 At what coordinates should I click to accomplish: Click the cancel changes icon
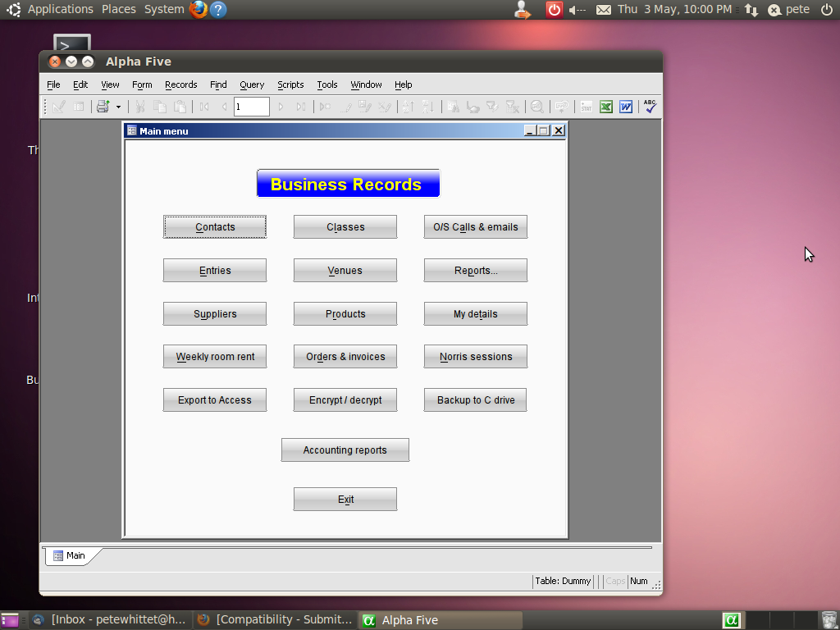pyautogui.click(x=385, y=107)
